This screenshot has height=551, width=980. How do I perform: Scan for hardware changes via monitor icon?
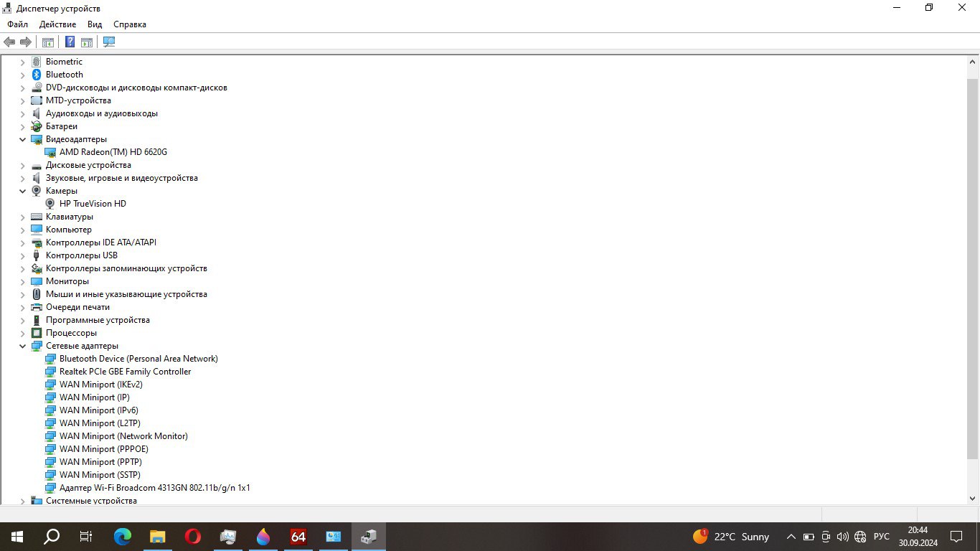coord(109,42)
